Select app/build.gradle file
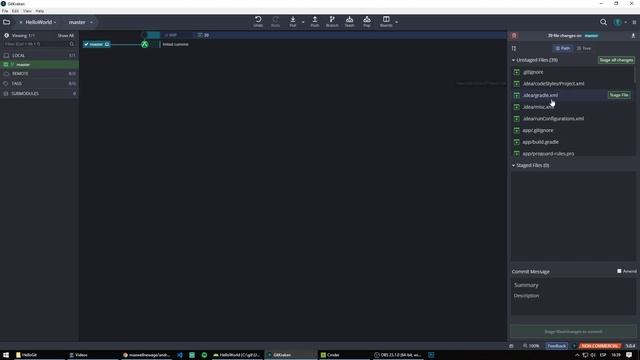This screenshot has height=360, width=640. (x=573, y=142)
